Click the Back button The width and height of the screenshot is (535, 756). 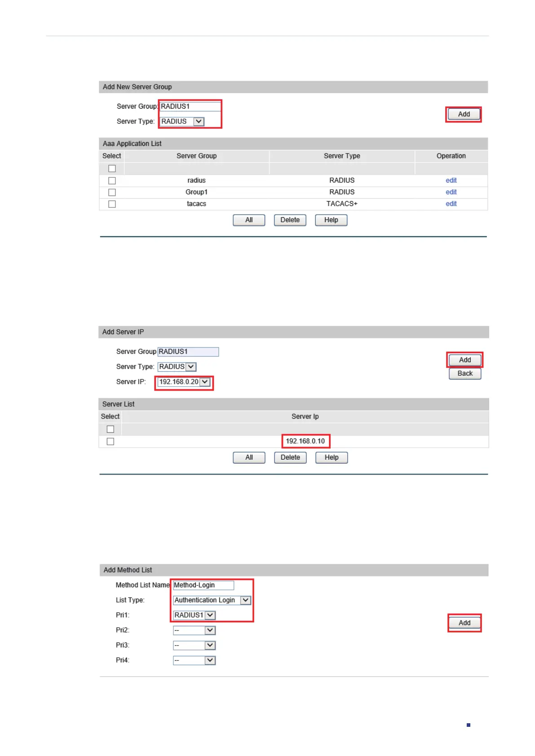tap(465, 374)
